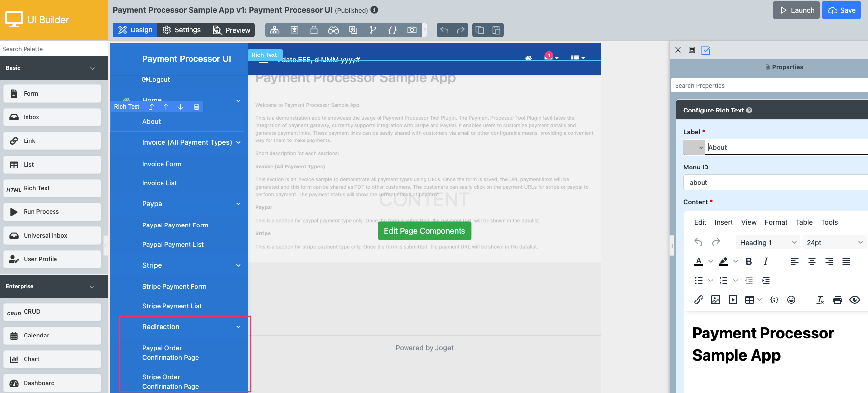Switch to the Design tab
The width and height of the screenshot is (868, 393).
136,30
